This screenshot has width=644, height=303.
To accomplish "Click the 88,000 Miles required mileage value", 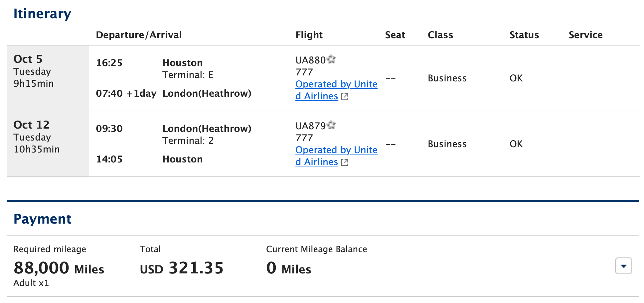I will pos(59,268).
